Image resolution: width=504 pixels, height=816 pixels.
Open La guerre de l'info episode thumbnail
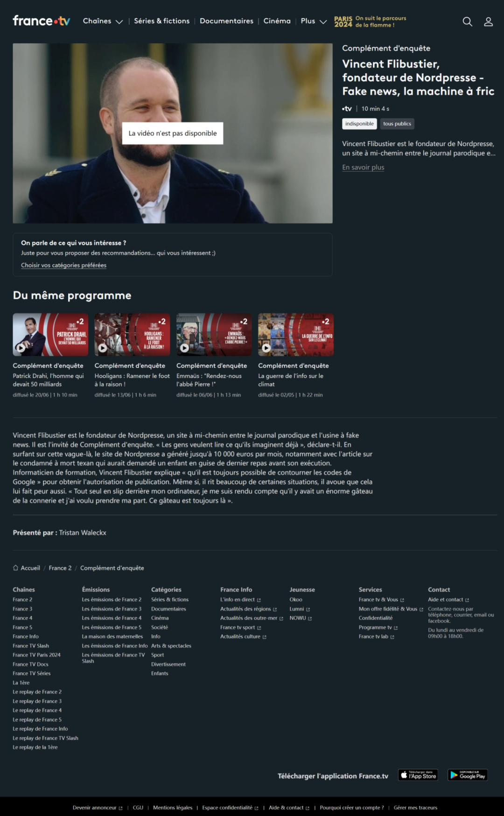296,335
